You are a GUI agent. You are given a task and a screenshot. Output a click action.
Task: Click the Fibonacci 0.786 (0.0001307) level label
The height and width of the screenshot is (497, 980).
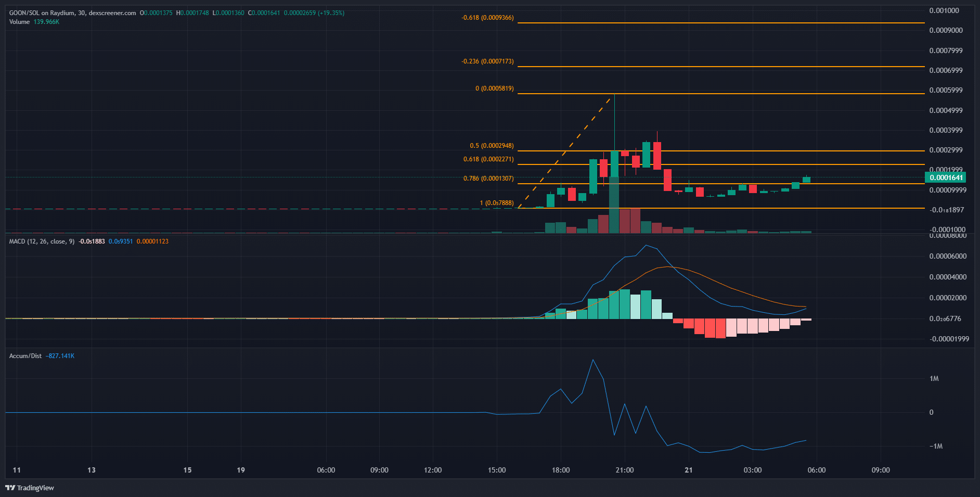click(x=488, y=179)
